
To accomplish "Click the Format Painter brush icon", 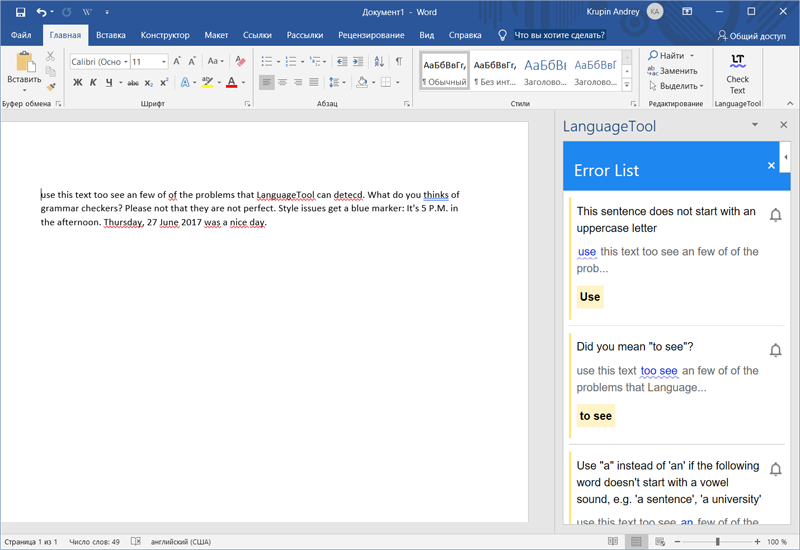I will pos(51,87).
